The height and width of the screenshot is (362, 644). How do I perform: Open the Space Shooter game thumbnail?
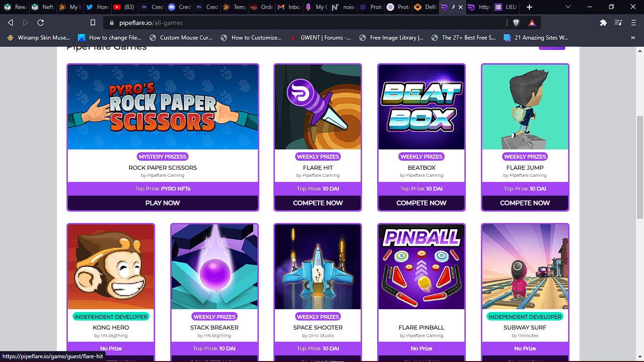point(318,267)
